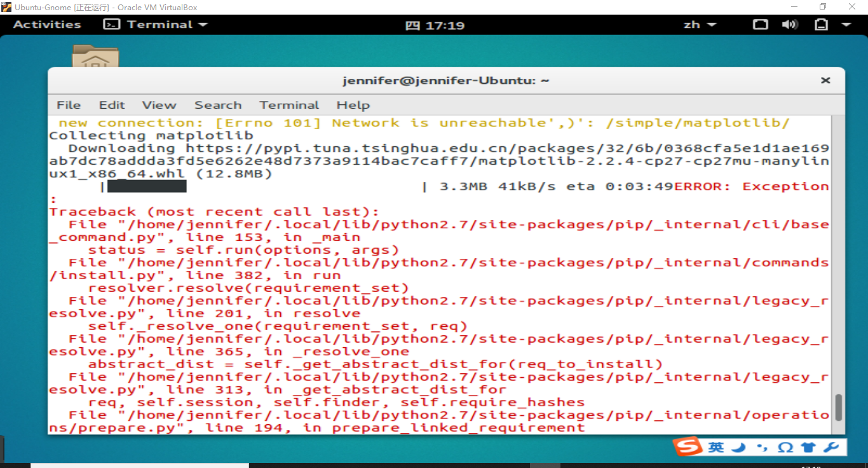The height and width of the screenshot is (468, 868).
Task: Open Sogou wrench settings
Action: coord(831,448)
